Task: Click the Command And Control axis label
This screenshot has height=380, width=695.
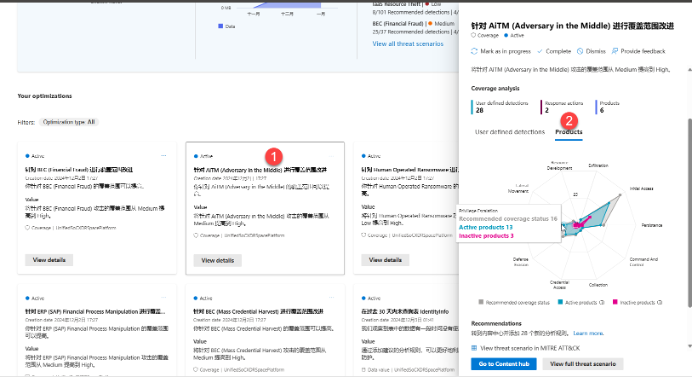Action: pyautogui.click(x=644, y=262)
